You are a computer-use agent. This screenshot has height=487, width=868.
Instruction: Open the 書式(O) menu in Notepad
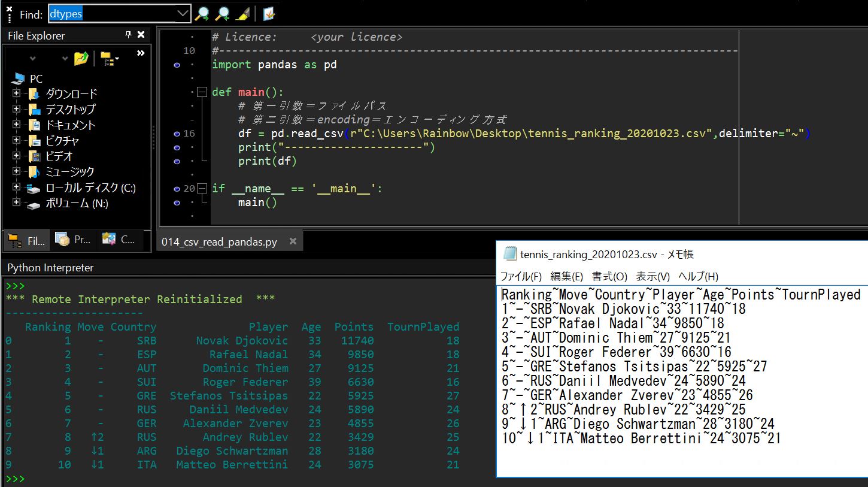click(x=609, y=276)
